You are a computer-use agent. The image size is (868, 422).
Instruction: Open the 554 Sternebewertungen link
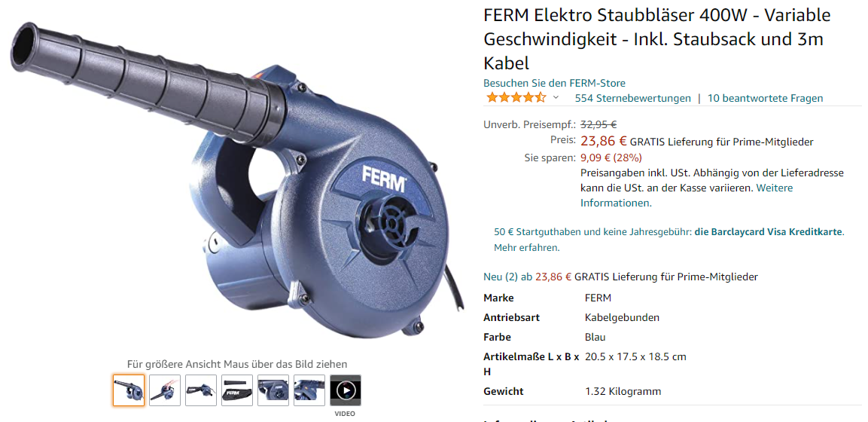click(632, 98)
